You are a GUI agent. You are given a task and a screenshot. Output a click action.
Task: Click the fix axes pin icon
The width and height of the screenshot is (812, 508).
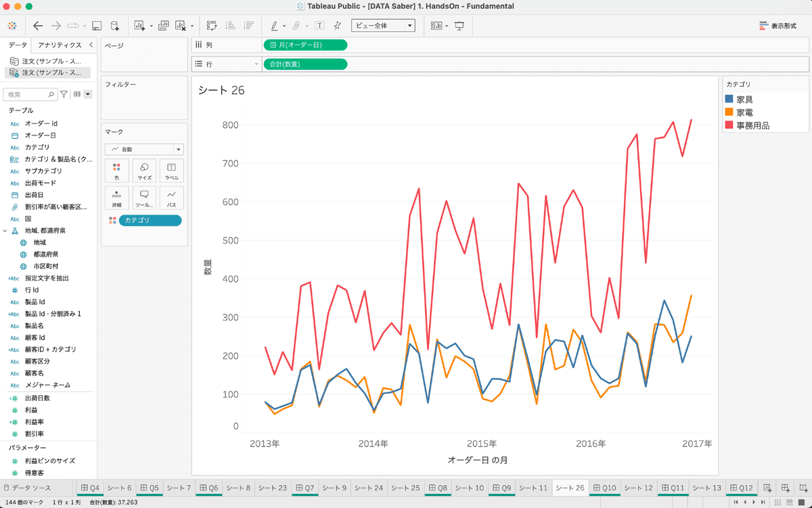coord(337,26)
